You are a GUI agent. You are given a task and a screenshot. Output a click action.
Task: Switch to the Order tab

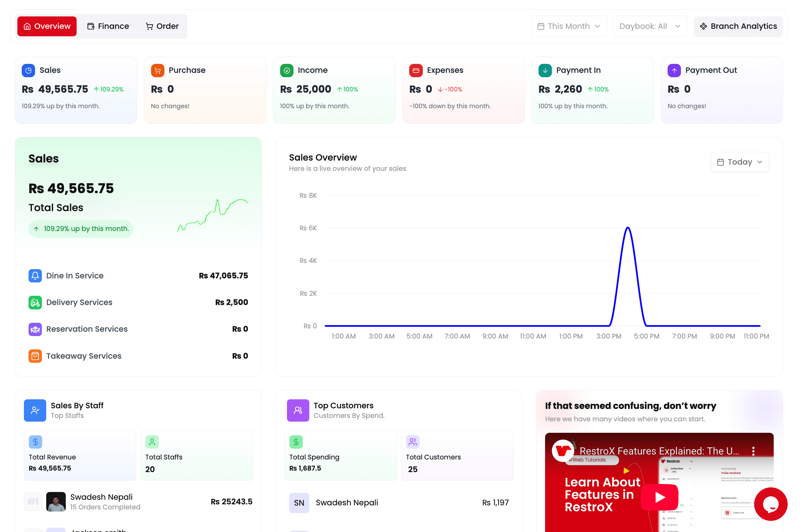(162, 26)
